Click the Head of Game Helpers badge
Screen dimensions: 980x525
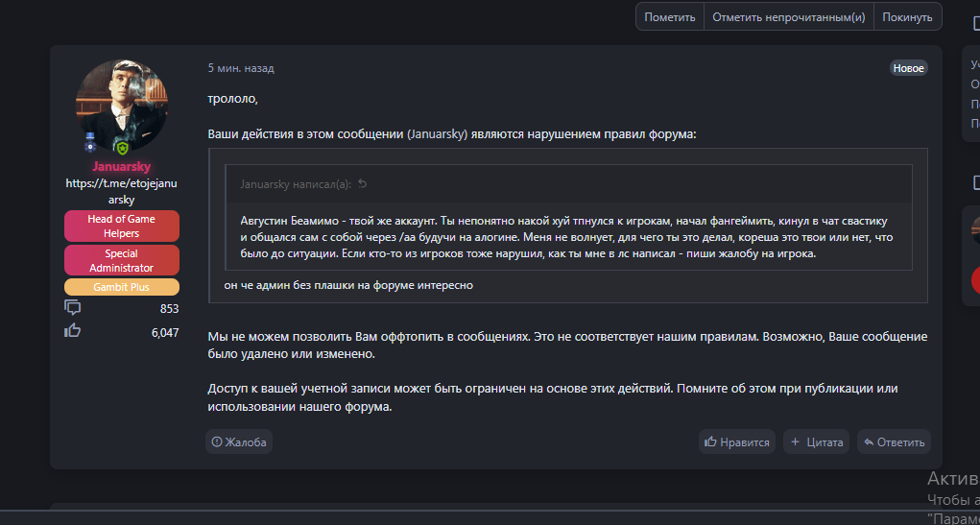coord(121,226)
